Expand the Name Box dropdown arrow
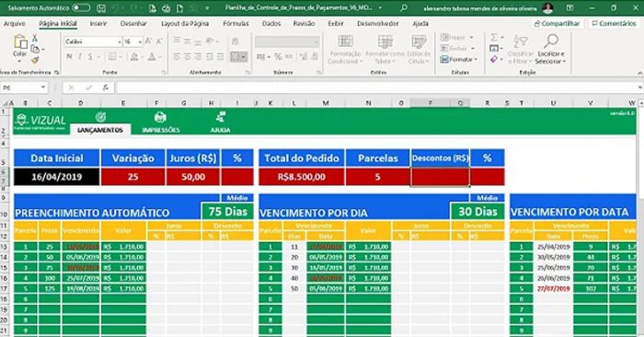This screenshot has height=337, width=644. [42, 87]
